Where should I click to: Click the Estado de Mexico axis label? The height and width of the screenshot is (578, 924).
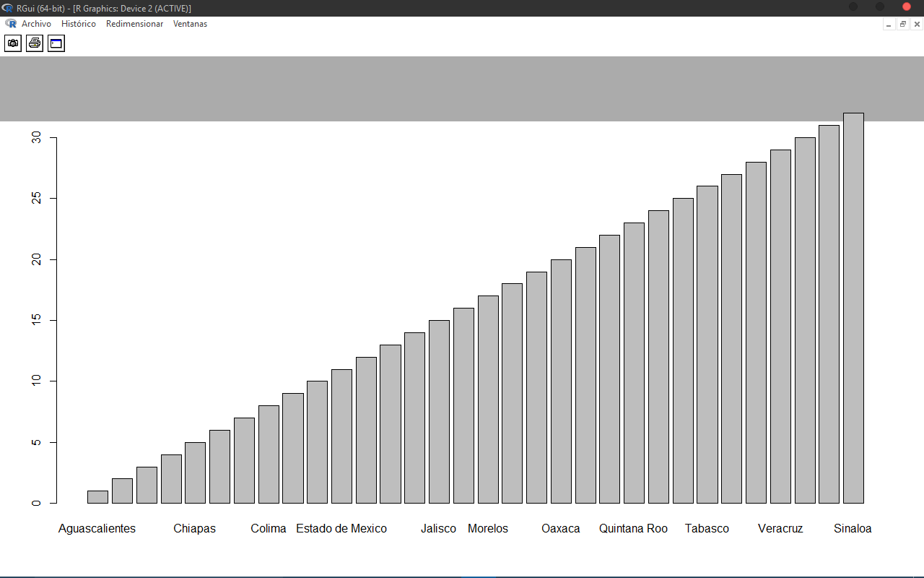(x=341, y=529)
